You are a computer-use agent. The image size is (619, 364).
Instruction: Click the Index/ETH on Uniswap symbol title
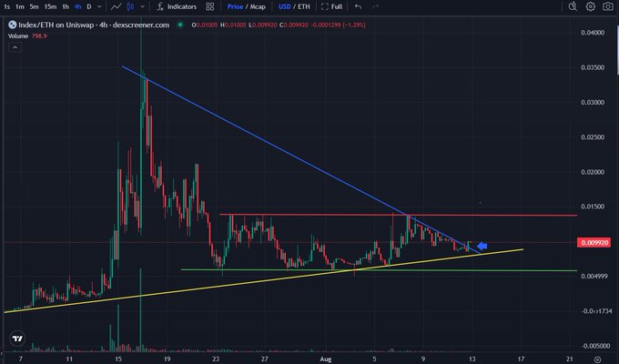click(x=94, y=25)
